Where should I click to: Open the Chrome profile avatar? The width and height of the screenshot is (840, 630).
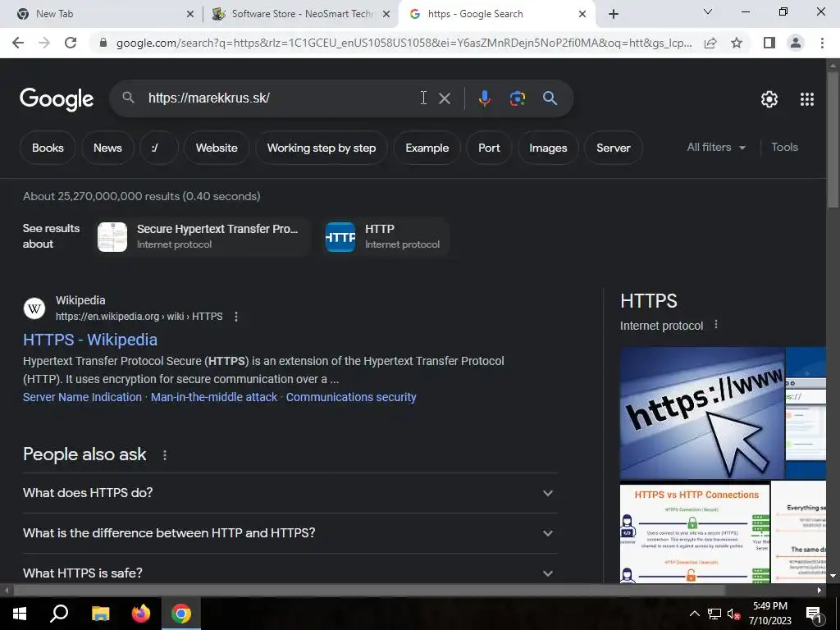click(796, 43)
